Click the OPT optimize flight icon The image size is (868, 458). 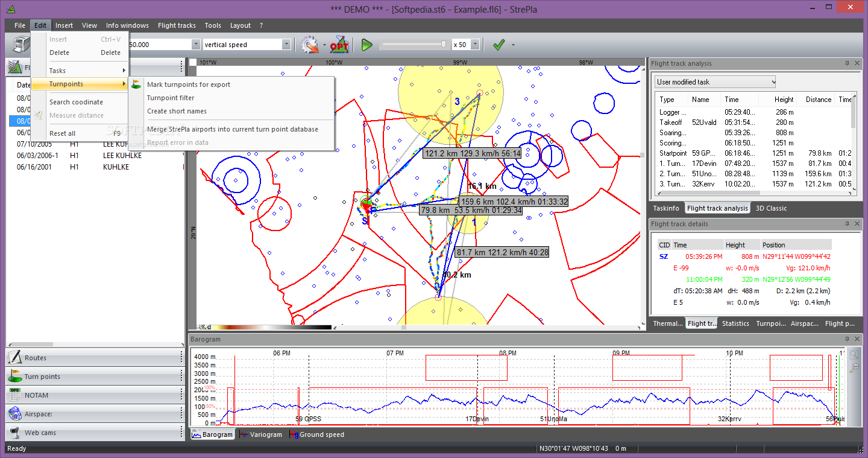pyautogui.click(x=339, y=45)
